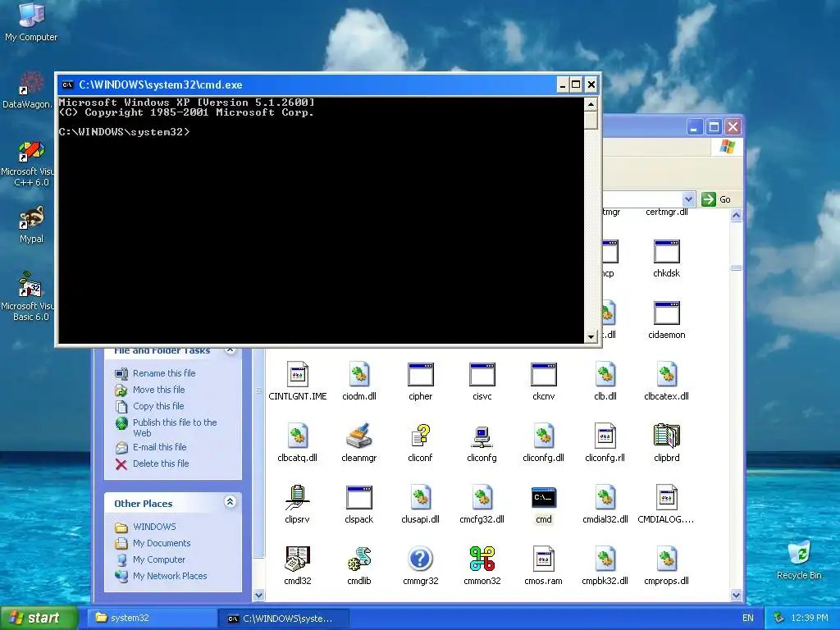Click Rename this file link
The height and width of the screenshot is (630, 840).
(x=164, y=373)
